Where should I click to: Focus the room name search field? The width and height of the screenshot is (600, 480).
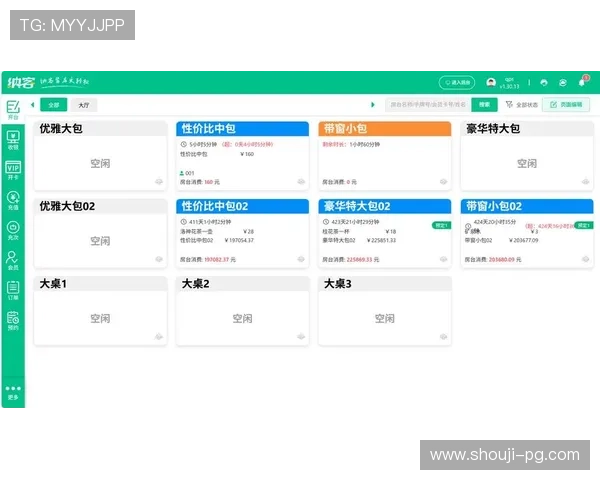pyautogui.click(x=428, y=104)
